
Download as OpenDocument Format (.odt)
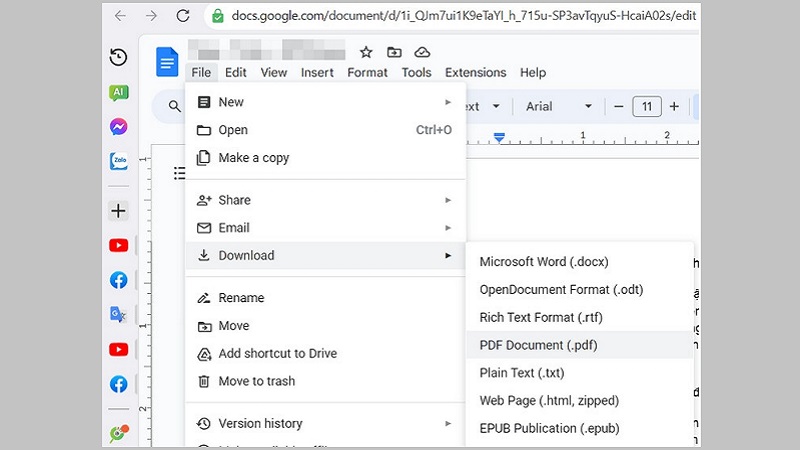point(580,289)
